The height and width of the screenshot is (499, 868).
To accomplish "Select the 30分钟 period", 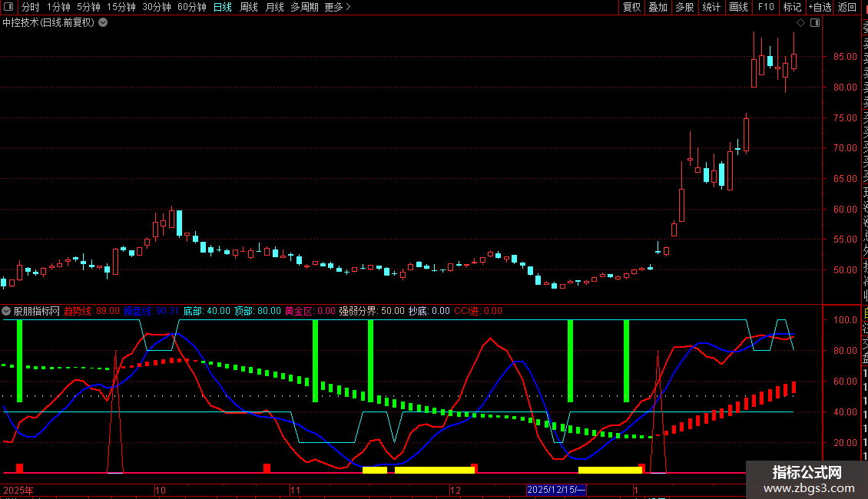I will click(157, 7).
